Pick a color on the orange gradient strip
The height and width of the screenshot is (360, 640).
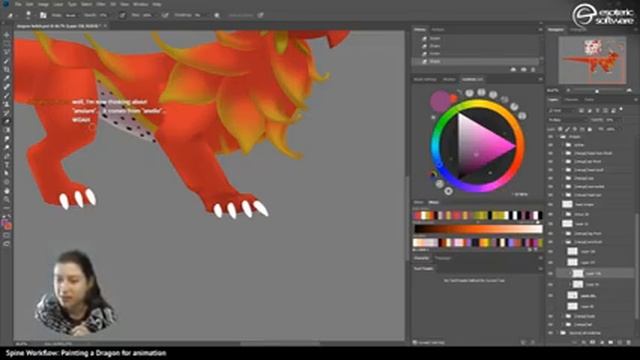[x=478, y=229]
